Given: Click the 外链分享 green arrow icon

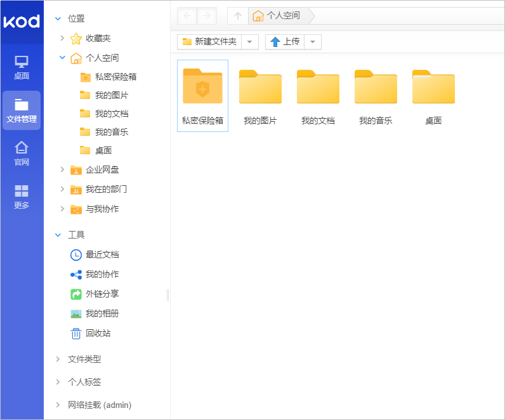Looking at the screenshot, I should (x=76, y=294).
